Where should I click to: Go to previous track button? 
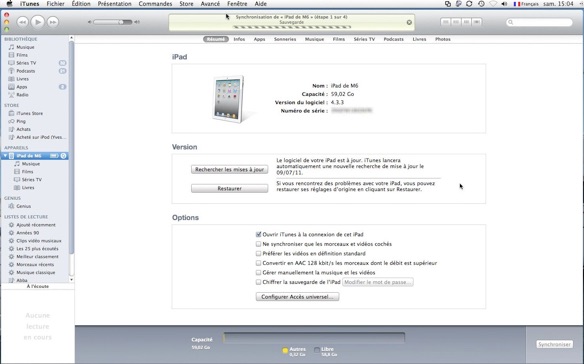tap(22, 22)
